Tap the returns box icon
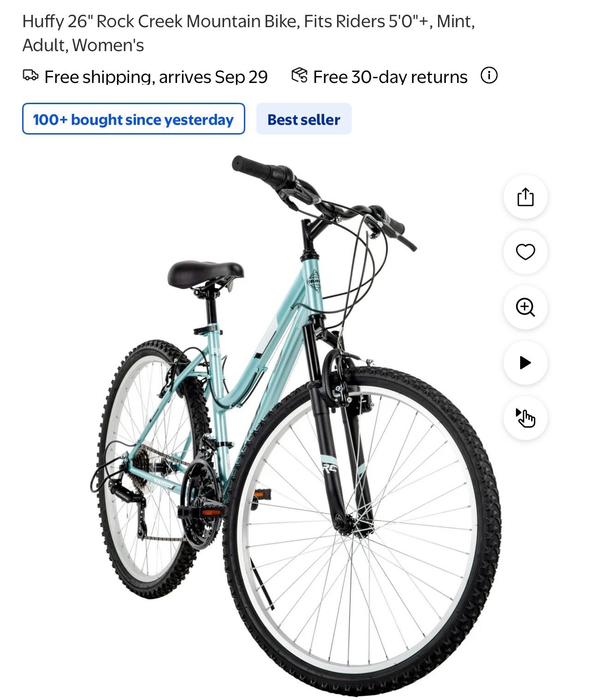This screenshot has height=700, width=592. tap(299, 75)
